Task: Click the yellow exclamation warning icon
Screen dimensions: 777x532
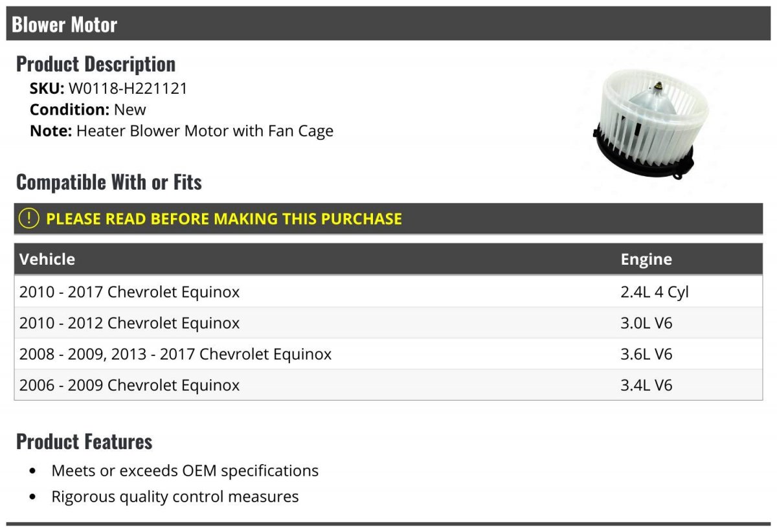Action: (x=29, y=219)
